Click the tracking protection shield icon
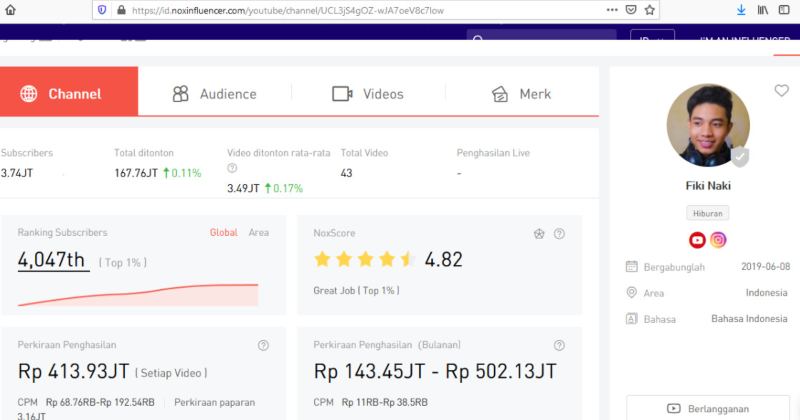Viewport: 800px width, 420px height. (102, 10)
